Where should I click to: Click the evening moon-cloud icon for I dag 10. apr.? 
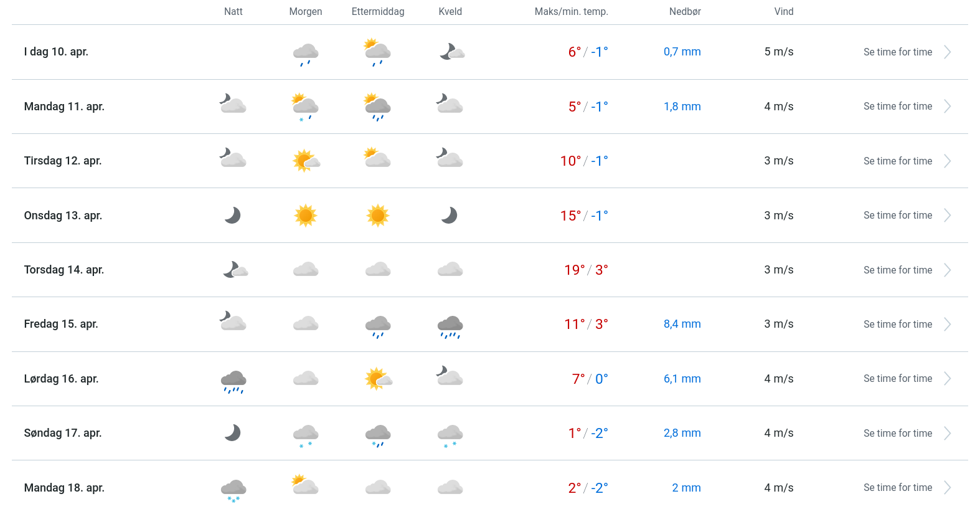pyautogui.click(x=451, y=52)
